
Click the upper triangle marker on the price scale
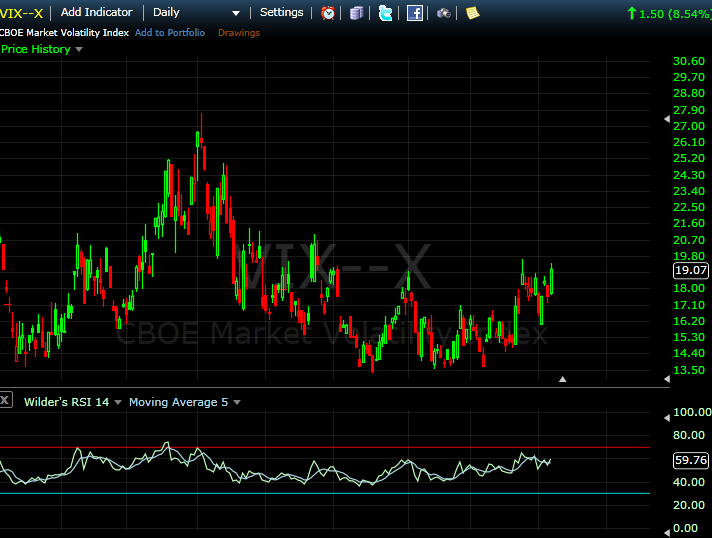click(x=667, y=119)
